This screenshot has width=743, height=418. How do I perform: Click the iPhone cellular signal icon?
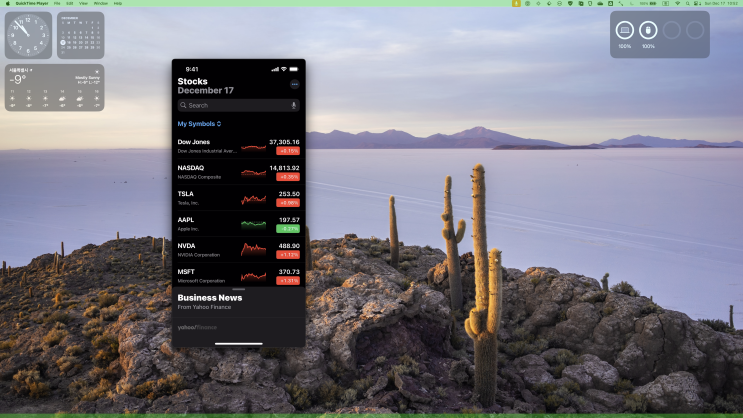click(x=275, y=69)
